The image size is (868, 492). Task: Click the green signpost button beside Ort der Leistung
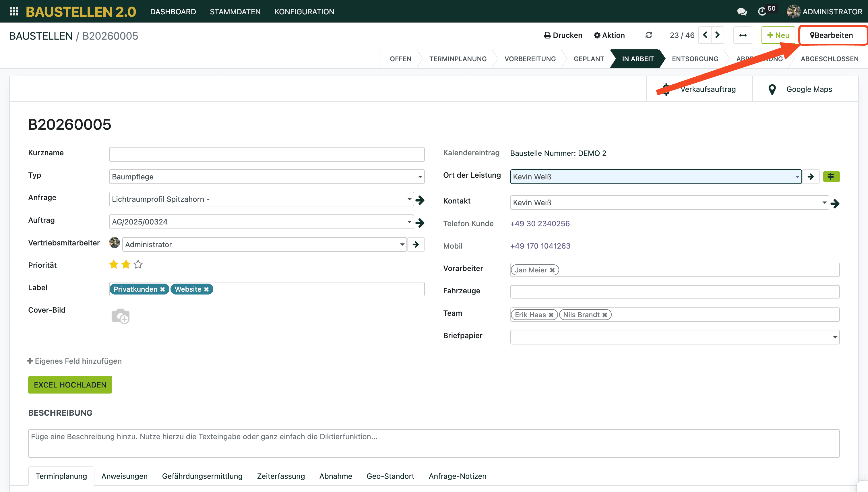(x=831, y=176)
